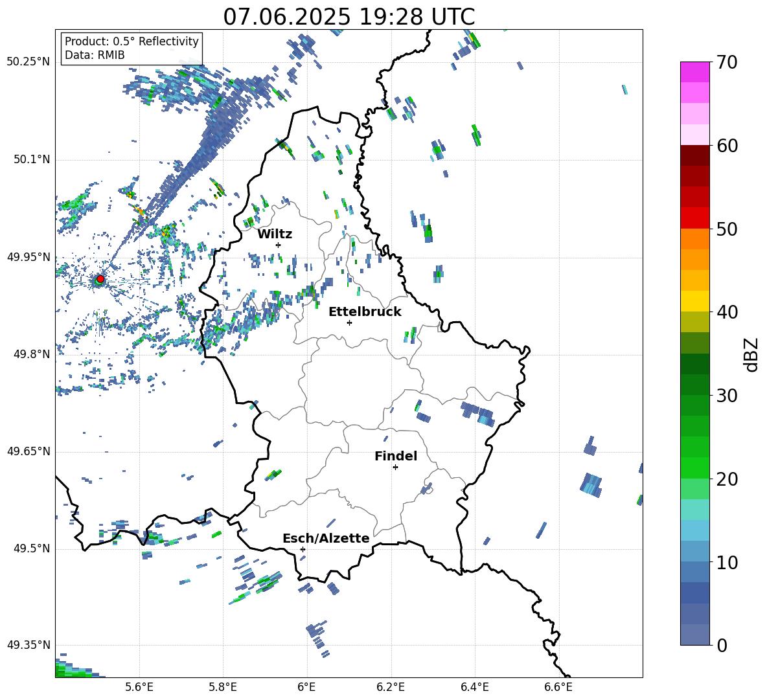Click the colorbar tick label 70
The image size is (767, 700).
(x=727, y=63)
